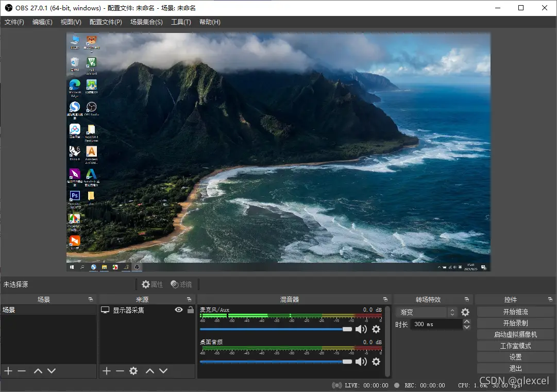Add a new scene with plus icon
Viewport: 557px width, 392px height.
(8, 371)
